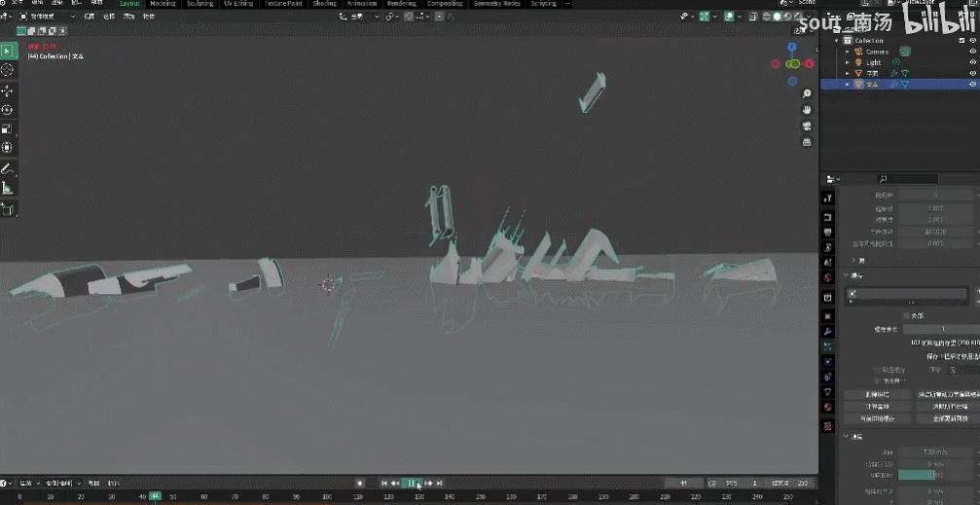This screenshot has height=505, width=980.
Task: Click the hand pan view icon
Action: click(807, 110)
